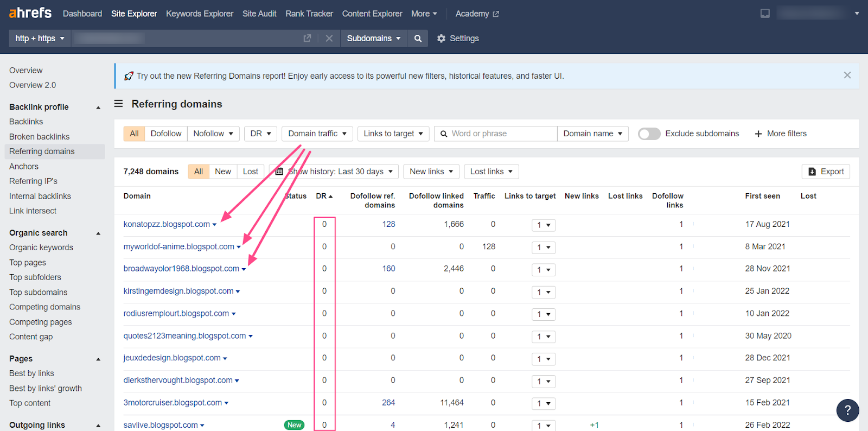Open Competing domains report

[x=44, y=307]
